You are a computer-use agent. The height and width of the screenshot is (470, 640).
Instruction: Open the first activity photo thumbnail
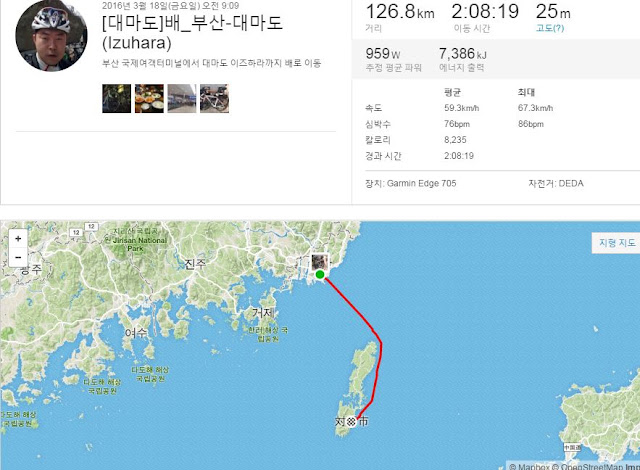tap(117, 98)
